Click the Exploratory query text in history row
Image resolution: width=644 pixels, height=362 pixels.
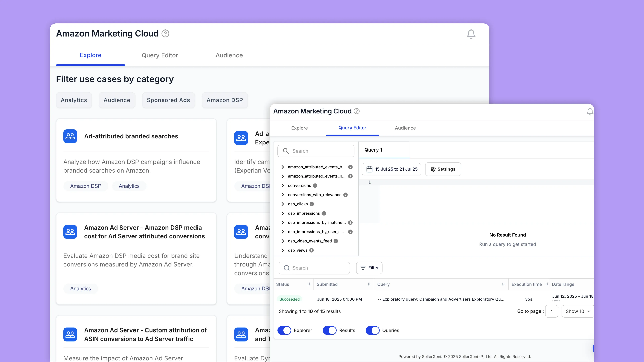tap(441, 299)
